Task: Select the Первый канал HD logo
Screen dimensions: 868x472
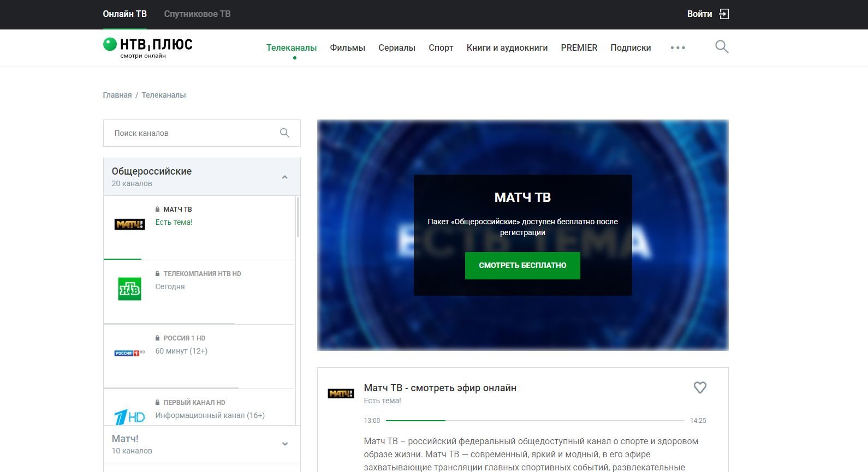Action: [x=129, y=417]
